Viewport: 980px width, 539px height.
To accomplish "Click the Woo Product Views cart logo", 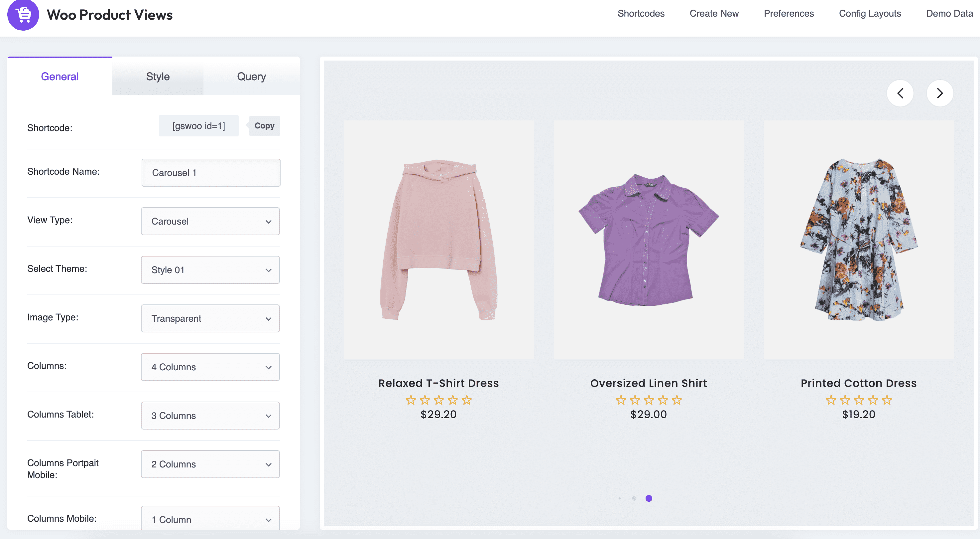I will click(23, 14).
